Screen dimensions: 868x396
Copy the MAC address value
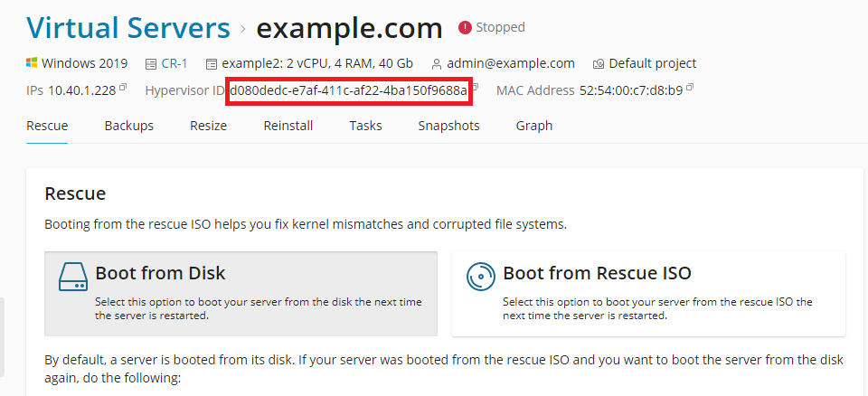690,89
